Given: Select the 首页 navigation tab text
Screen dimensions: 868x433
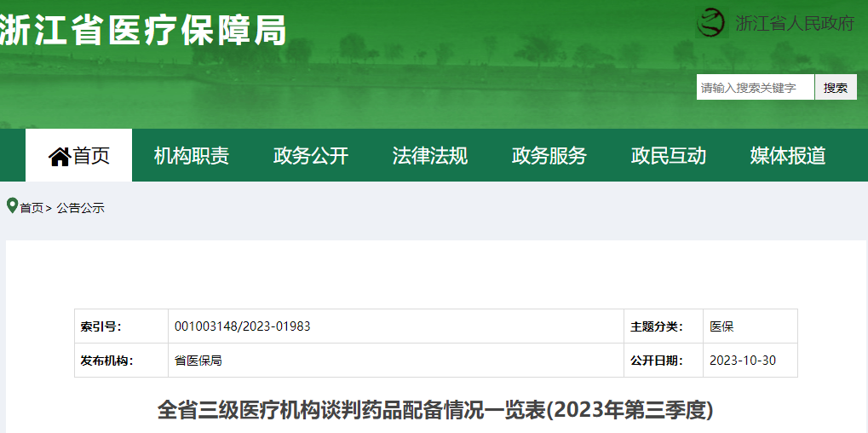Looking at the screenshot, I should (91, 156).
